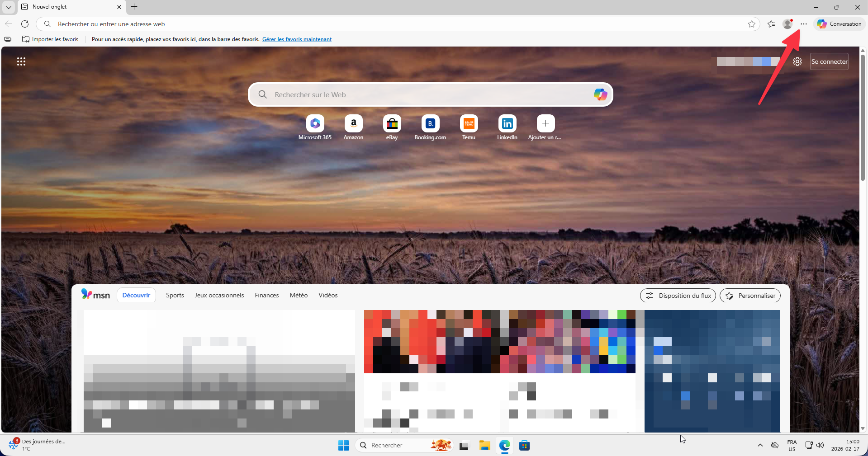Viewport: 868px width, 456px height.
Task: Click the FRA US language indicator
Action: 792,446
